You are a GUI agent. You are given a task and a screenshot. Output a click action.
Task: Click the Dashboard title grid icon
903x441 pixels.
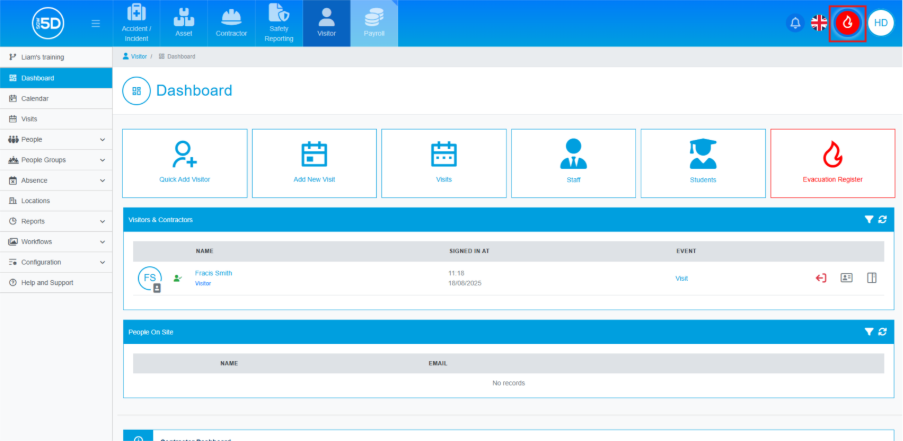pos(136,91)
